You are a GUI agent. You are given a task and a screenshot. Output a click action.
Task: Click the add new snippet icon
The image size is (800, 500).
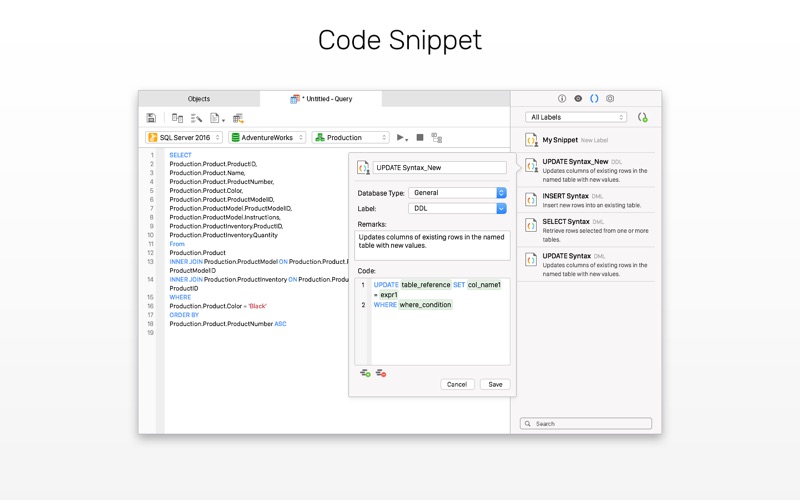(642, 118)
